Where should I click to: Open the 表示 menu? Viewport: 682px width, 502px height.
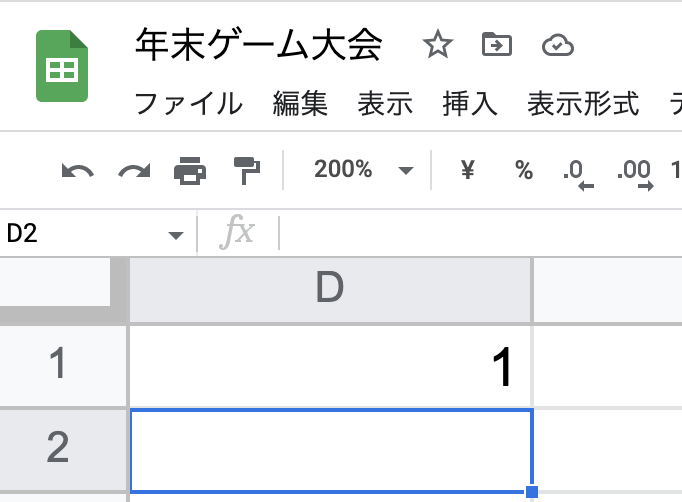pos(385,104)
